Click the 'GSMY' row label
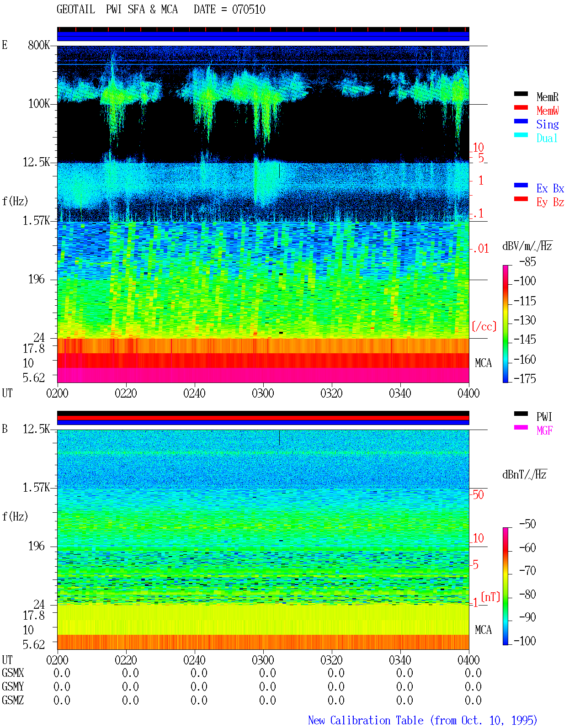Image resolution: width=585 pixels, height=728 pixels. (x=13, y=687)
